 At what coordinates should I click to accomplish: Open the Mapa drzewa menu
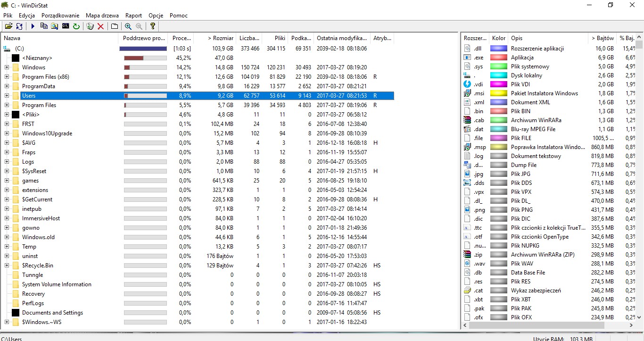click(102, 16)
